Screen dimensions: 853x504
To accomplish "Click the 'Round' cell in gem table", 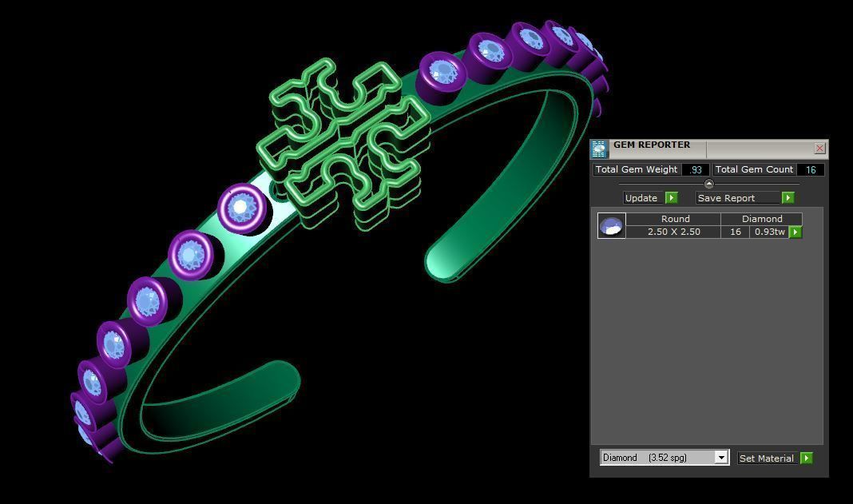I will pyautogui.click(x=673, y=219).
